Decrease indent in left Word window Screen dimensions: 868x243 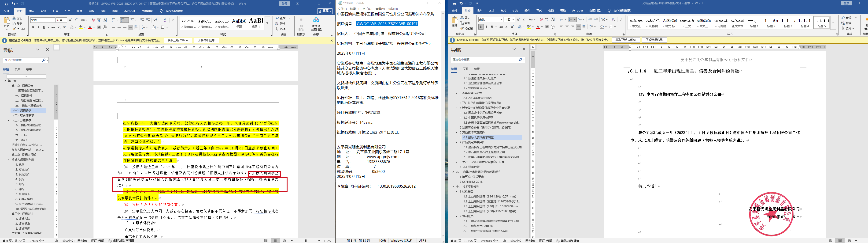click(142, 20)
